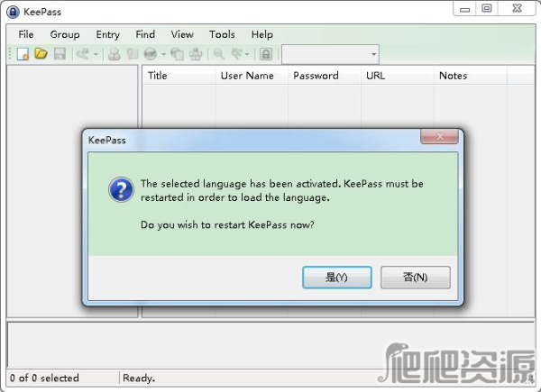Open the Help menu
This screenshot has width=541, height=392.
[262, 34]
